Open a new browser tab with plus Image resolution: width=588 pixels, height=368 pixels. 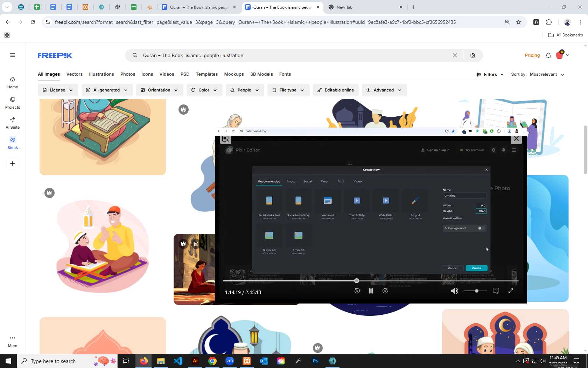coord(414,7)
